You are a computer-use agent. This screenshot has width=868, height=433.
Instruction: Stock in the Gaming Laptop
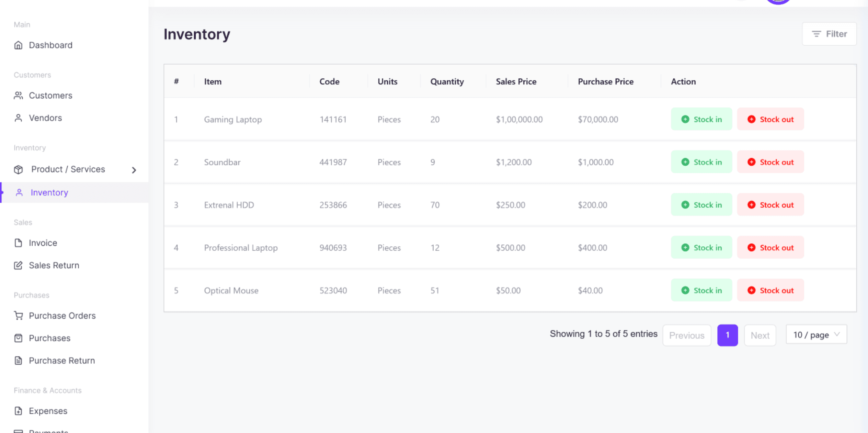[701, 119]
